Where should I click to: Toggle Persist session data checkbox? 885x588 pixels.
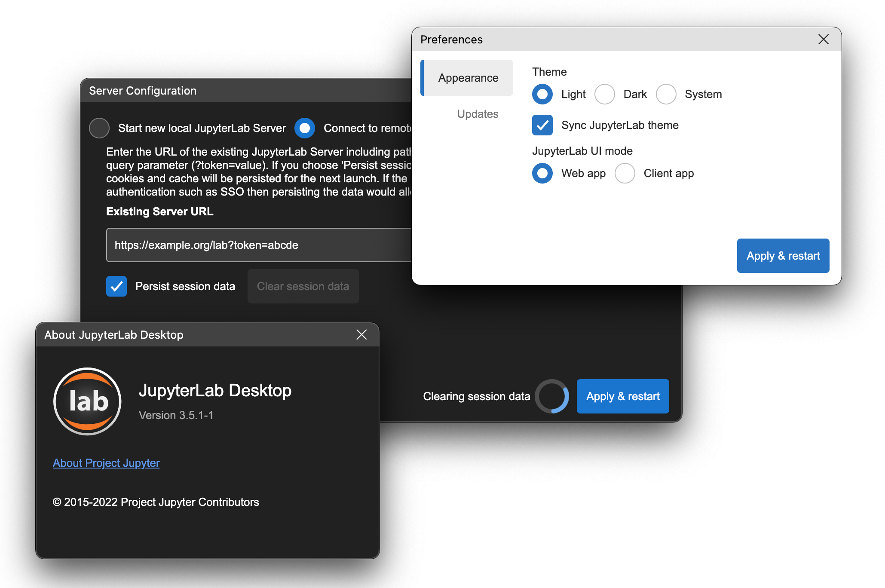point(116,286)
